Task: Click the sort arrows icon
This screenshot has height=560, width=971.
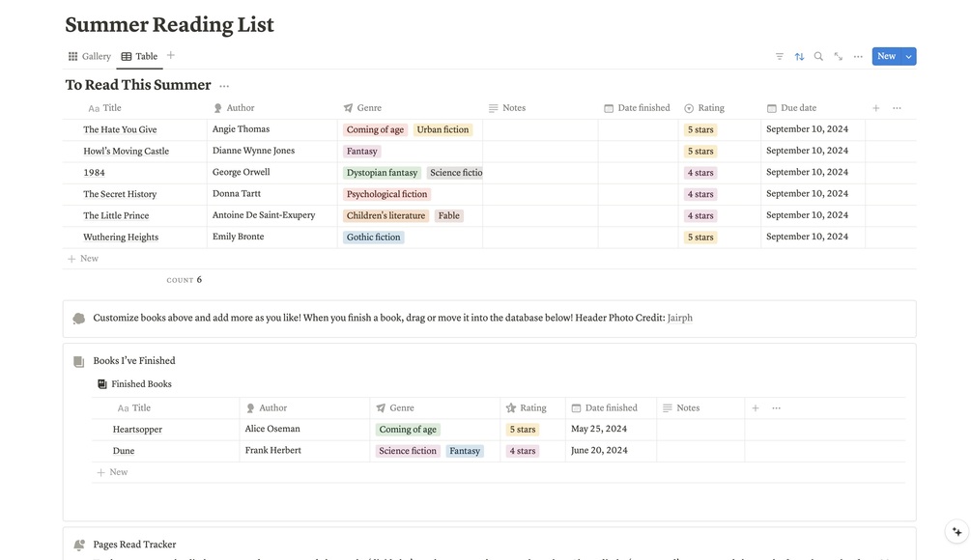Action: (x=799, y=56)
